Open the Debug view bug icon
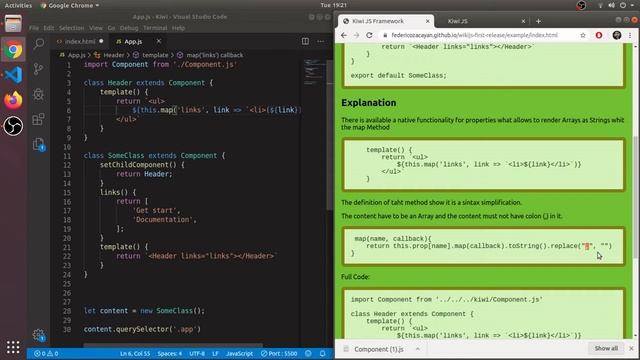640x360 pixels. click(x=38, y=94)
